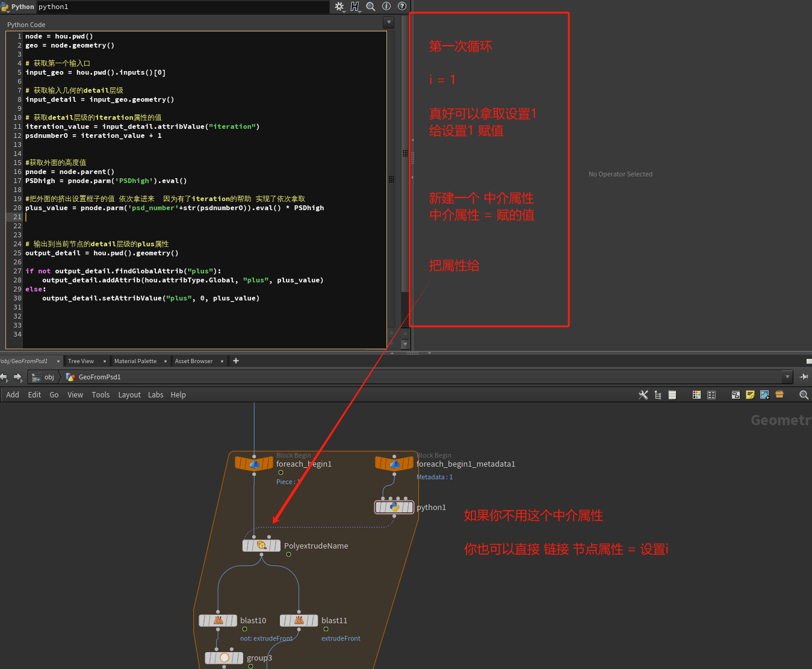Click the node info icon in parameter header
Image resolution: width=812 pixels, height=669 pixels.
(386, 7)
